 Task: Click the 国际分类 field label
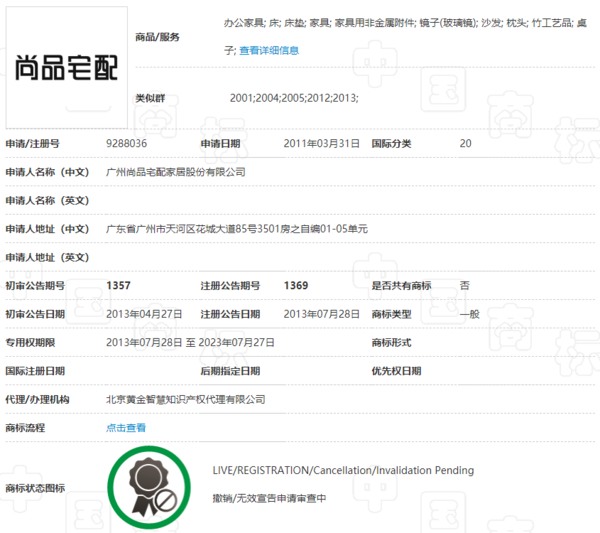[x=391, y=143]
